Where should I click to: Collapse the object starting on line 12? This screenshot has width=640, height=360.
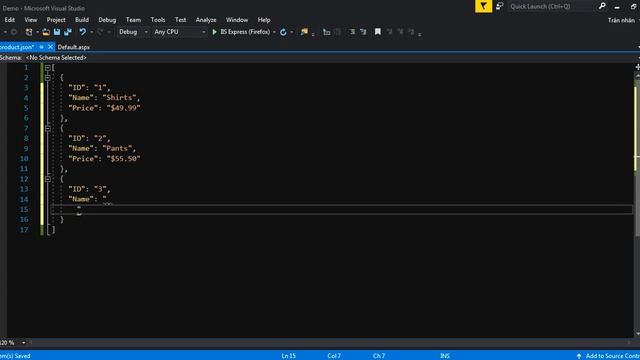[x=48, y=179]
